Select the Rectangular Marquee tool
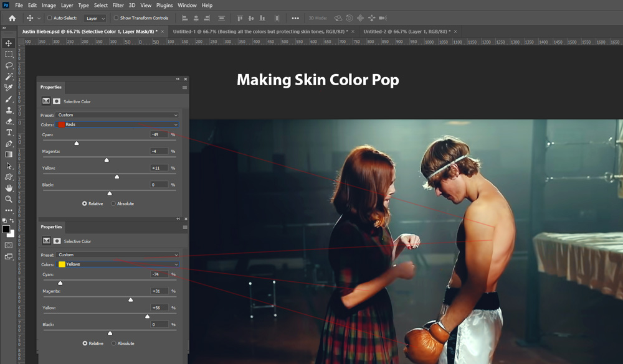The width and height of the screenshot is (623, 364). point(9,54)
